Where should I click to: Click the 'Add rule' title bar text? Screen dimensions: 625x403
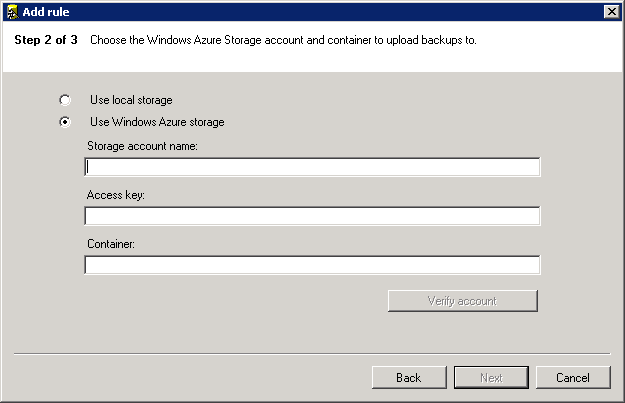(x=47, y=10)
